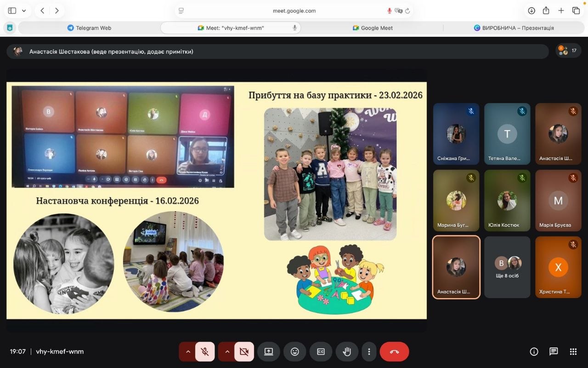Open the chat messages panel
Viewport: 588px width, 368px height.
point(554,351)
